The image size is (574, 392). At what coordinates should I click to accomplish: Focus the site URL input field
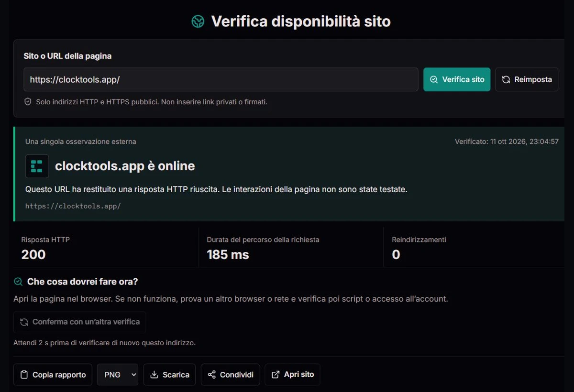click(x=221, y=79)
